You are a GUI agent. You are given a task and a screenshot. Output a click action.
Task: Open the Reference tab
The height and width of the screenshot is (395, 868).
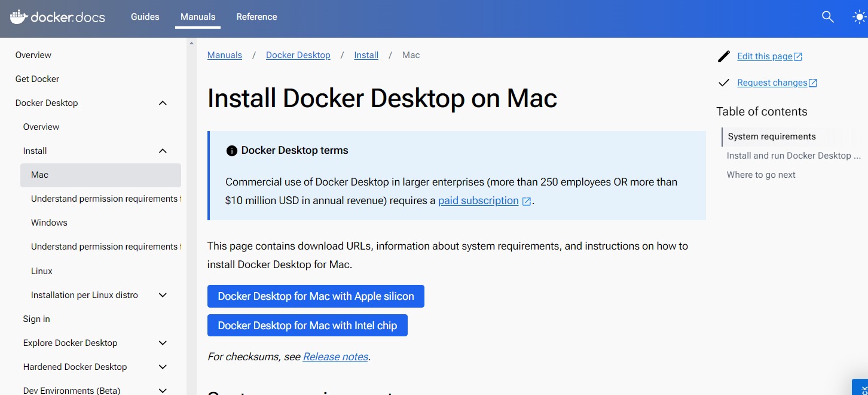[256, 17]
